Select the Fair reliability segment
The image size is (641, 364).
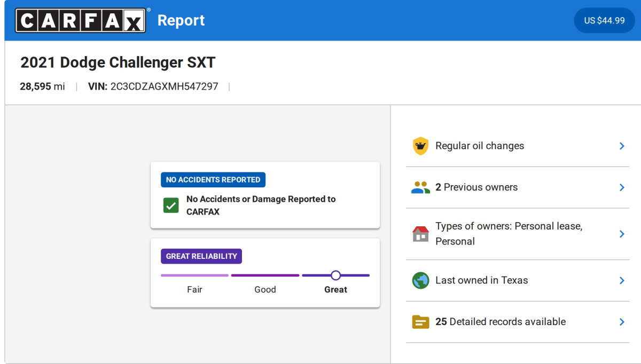[194, 275]
